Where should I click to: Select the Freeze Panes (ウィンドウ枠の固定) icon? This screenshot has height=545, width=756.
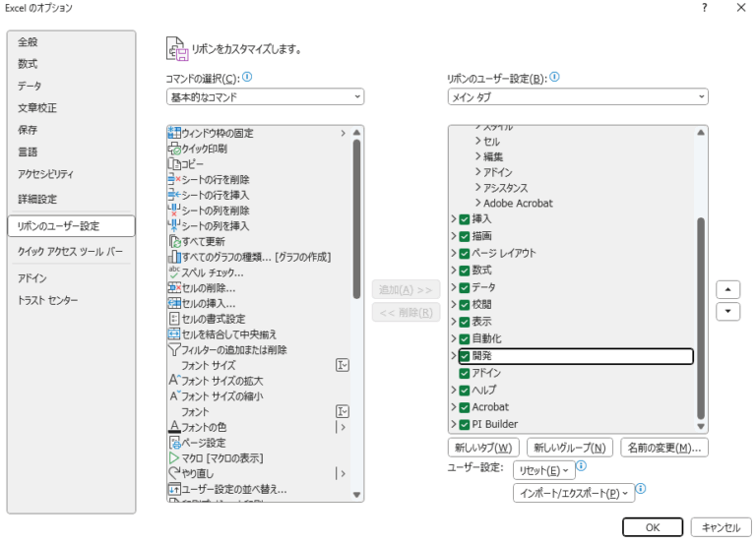coord(174,133)
